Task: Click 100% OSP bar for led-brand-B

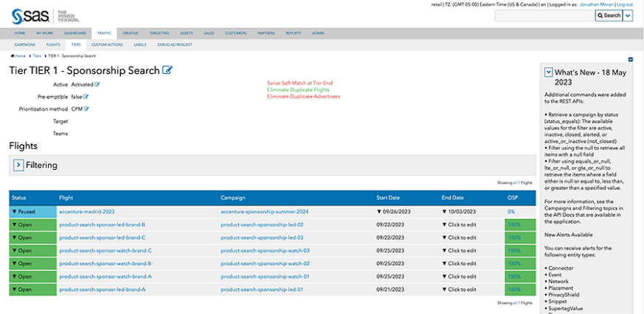Action: 520,225
